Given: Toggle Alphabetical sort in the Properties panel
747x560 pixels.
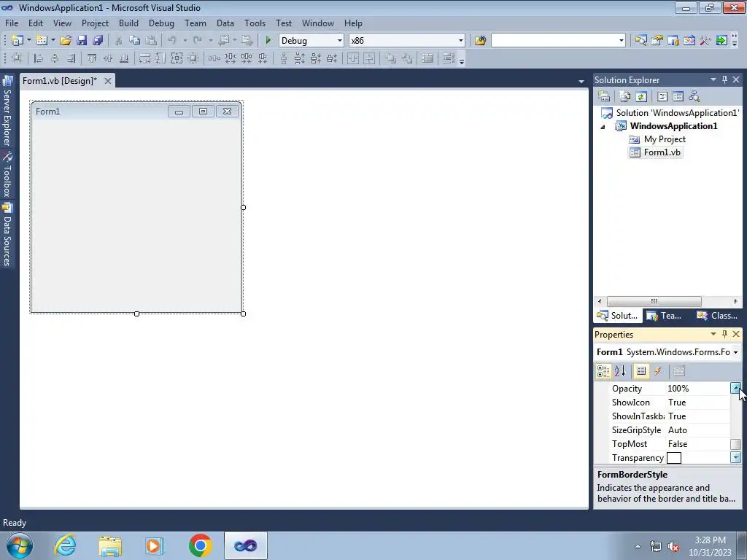Looking at the screenshot, I should [620, 371].
